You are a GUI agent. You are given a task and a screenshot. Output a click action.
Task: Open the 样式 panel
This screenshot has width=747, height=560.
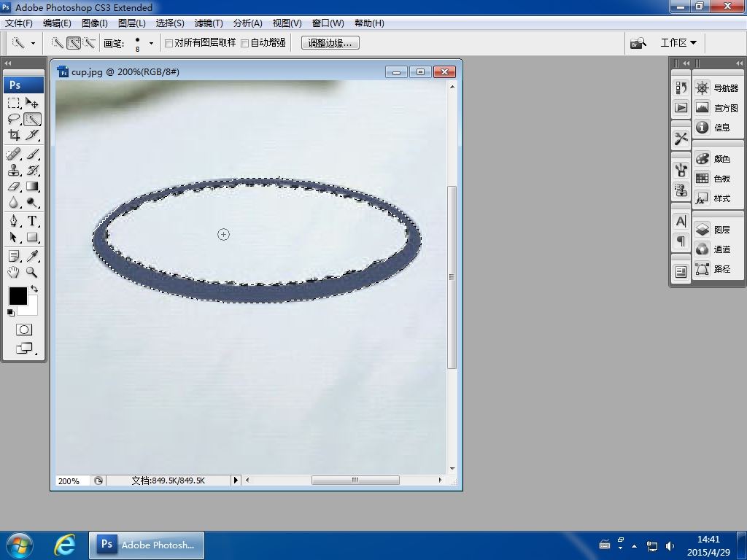click(716, 198)
